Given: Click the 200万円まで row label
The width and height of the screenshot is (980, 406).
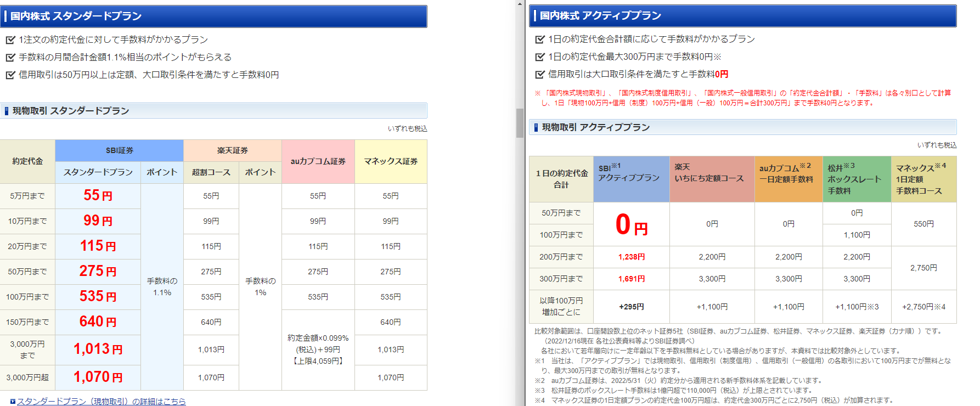Looking at the screenshot, I should (x=561, y=257).
